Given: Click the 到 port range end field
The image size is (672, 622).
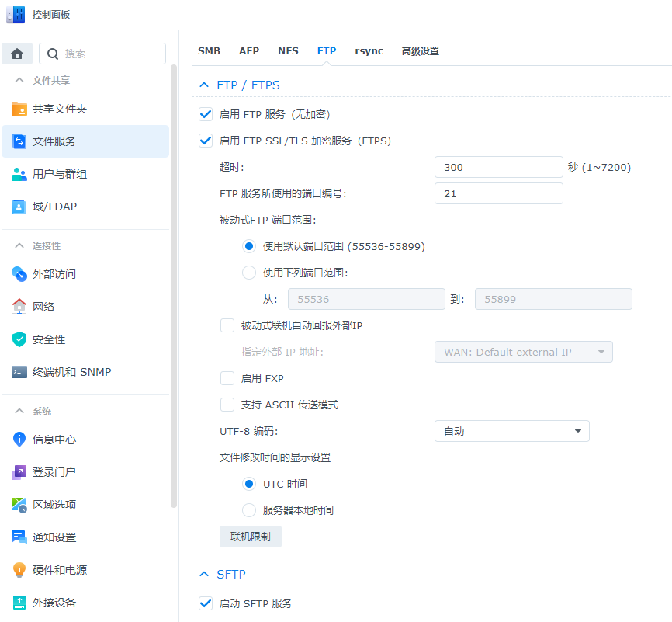Looking at the screenshot, I should point(553,299).
